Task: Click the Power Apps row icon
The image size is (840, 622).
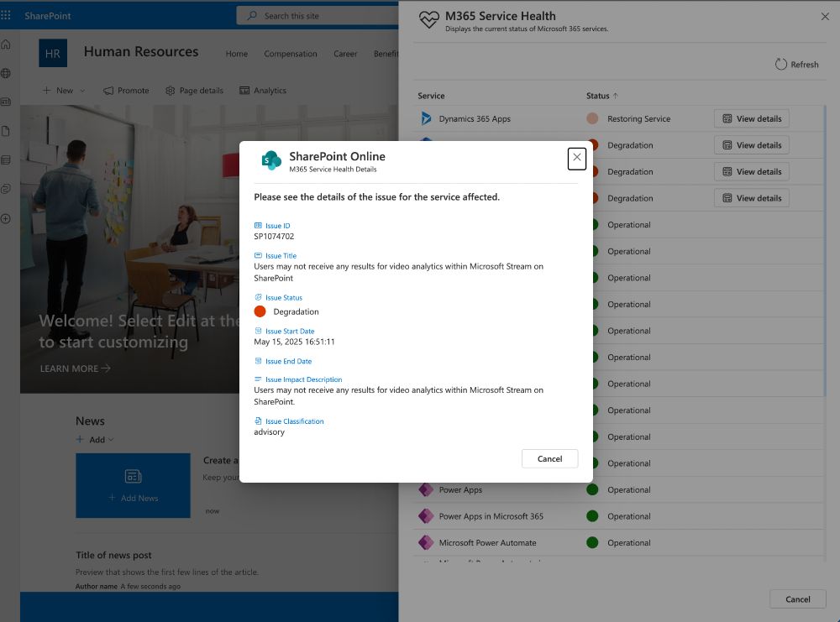Action: (426, 489)
